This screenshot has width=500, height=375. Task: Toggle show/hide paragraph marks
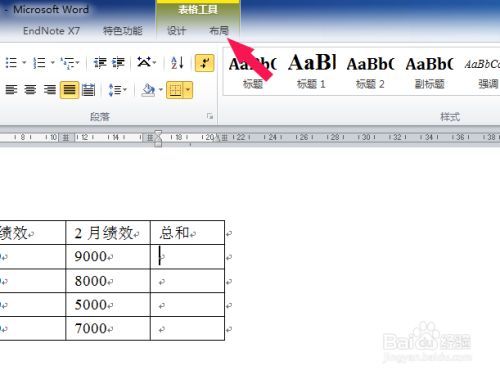204,63
